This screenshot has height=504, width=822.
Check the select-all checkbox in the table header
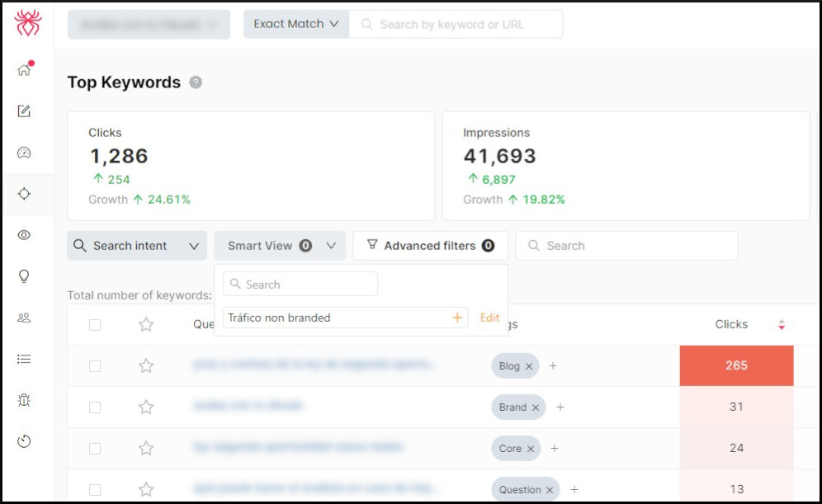click(94, 324)
